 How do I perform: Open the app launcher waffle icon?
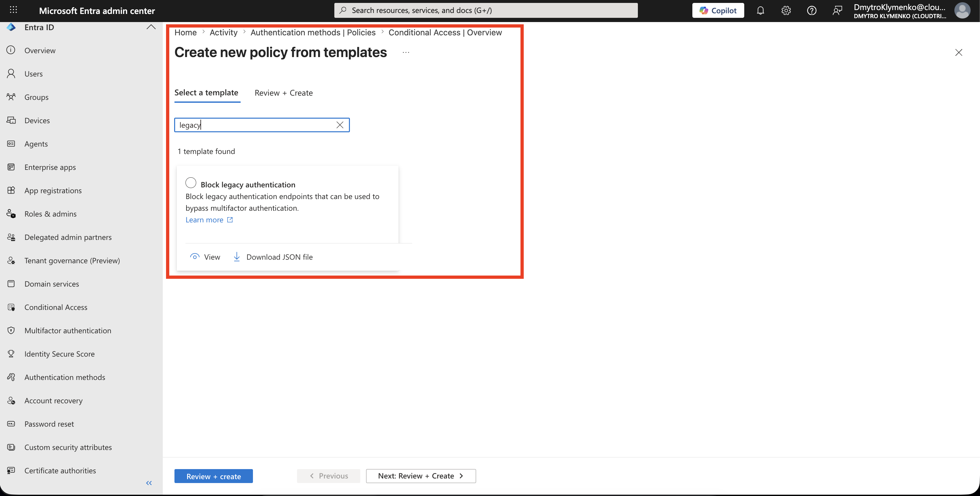[x=13, y=10]
